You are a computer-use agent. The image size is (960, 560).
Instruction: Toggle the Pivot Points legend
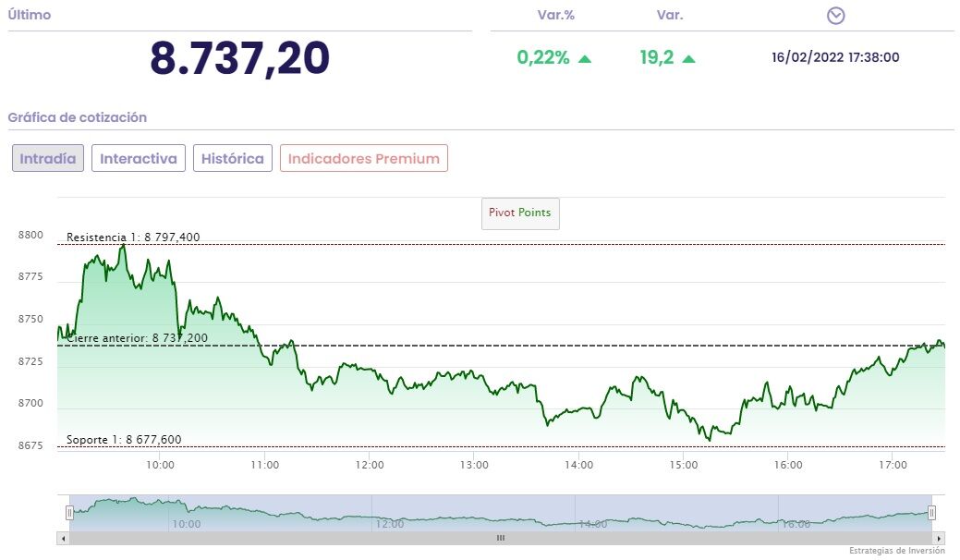(x=520, y=213)
